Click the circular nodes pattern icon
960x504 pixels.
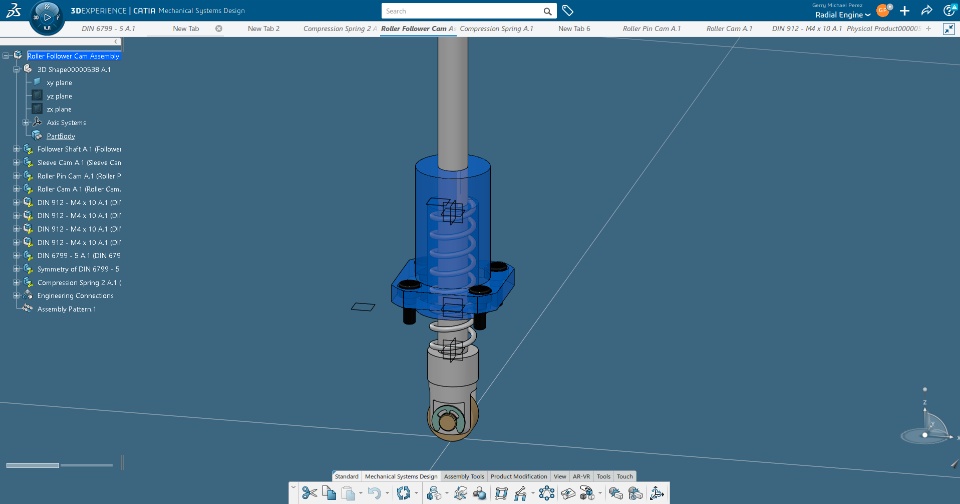tap(546, 492)
